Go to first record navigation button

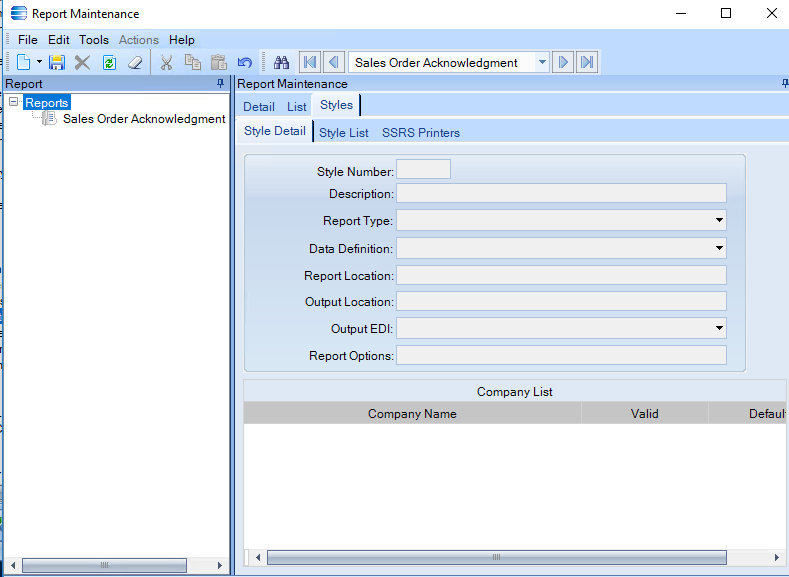tap(310, 62)
